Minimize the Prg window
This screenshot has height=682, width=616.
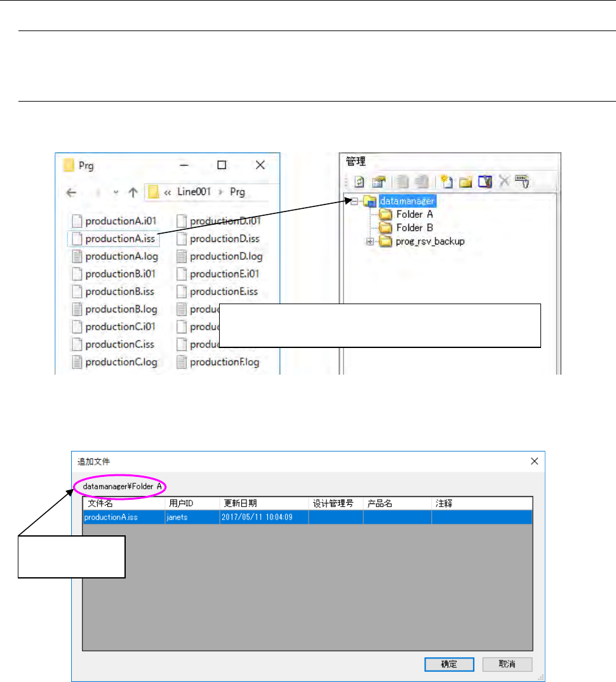point(184,165)
